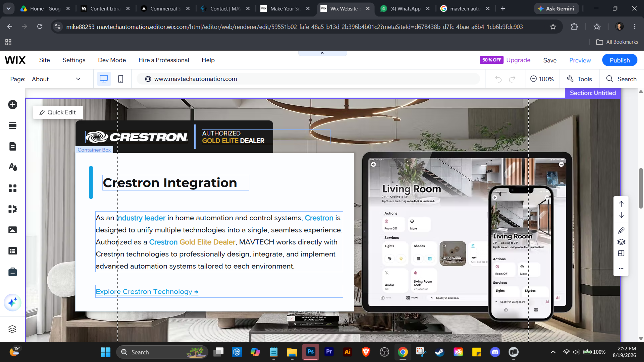
Task: Open the Site menu
Action: (44, 60)
